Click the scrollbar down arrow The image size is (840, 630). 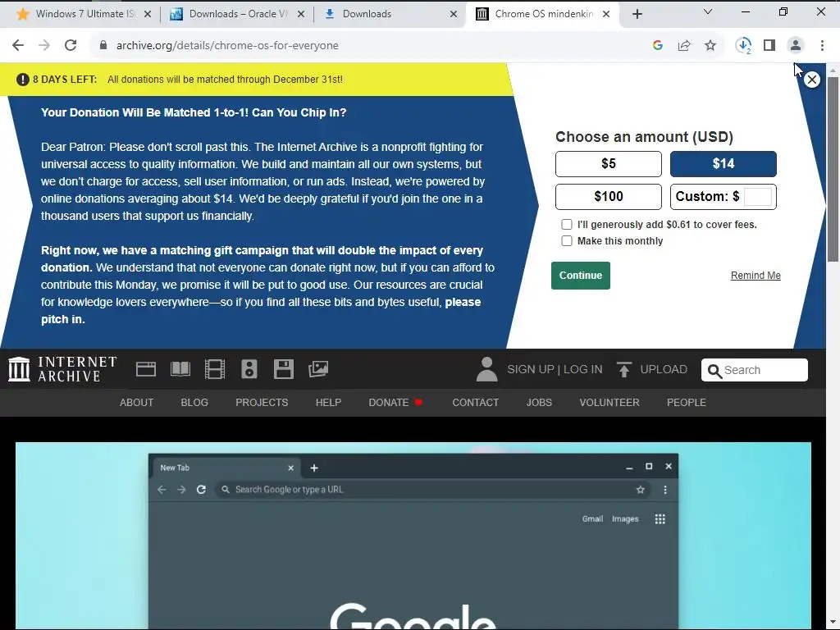[833, 623]
